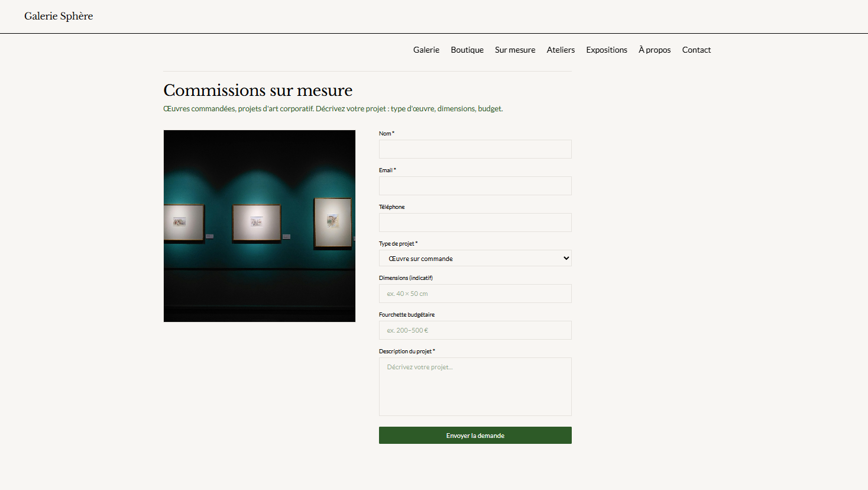This screenshot has width=868, height=490.
Task: Click into the Email field
Action: (475, 186)
